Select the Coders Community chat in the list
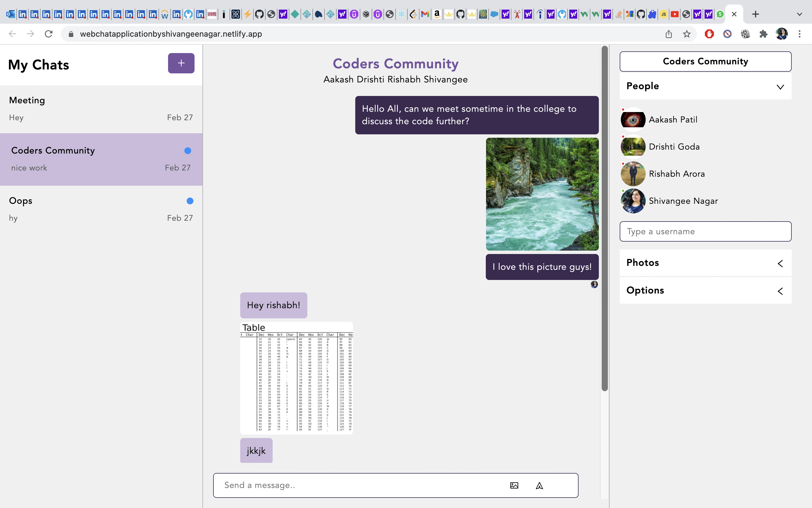This screenshot has width=812, height=508. pos(101,159)
